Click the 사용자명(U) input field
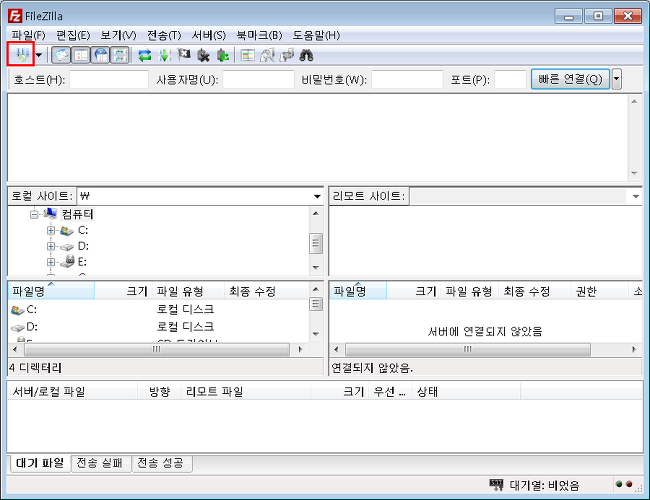Image resolution: width=650 pixels, height=500 pixels. [x=258, y=79]
